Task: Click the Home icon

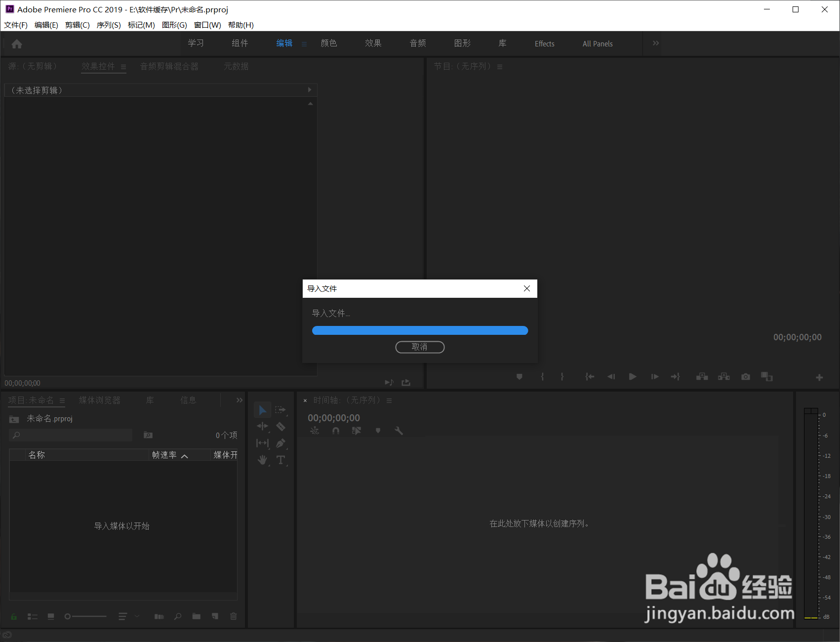Action: 17,44
